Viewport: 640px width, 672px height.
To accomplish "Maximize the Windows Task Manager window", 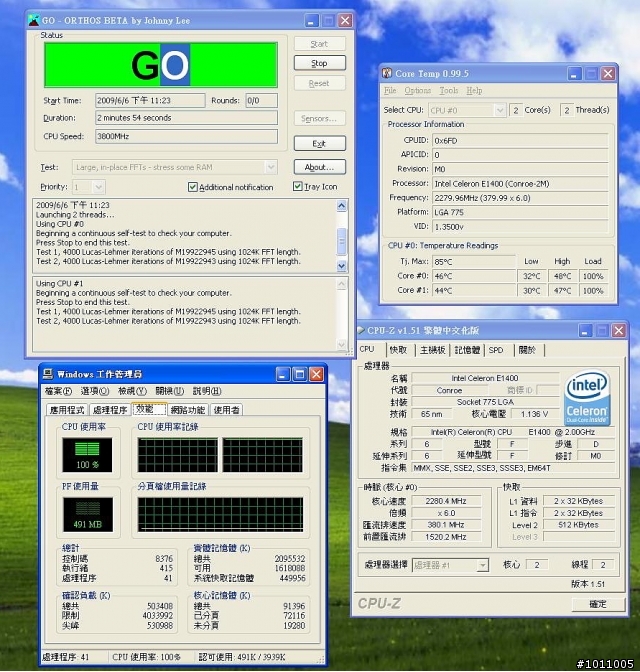I will point(300,375).
